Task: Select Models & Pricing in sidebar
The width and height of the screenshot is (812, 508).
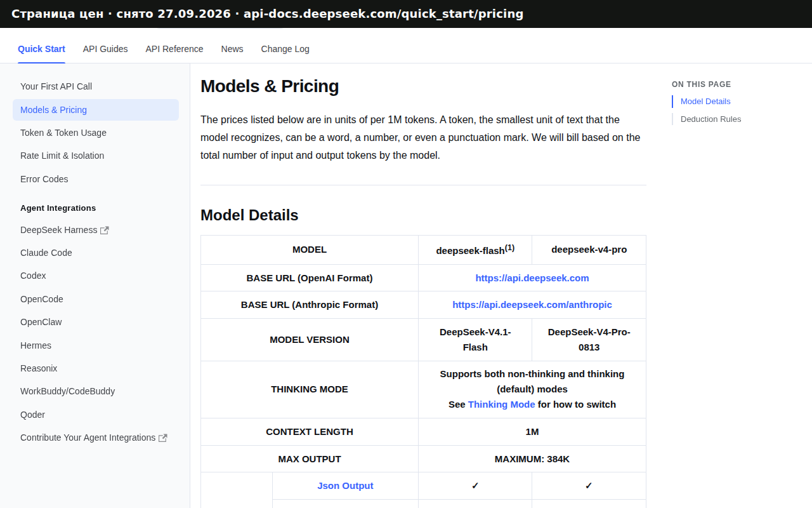Action: [96, 110]
